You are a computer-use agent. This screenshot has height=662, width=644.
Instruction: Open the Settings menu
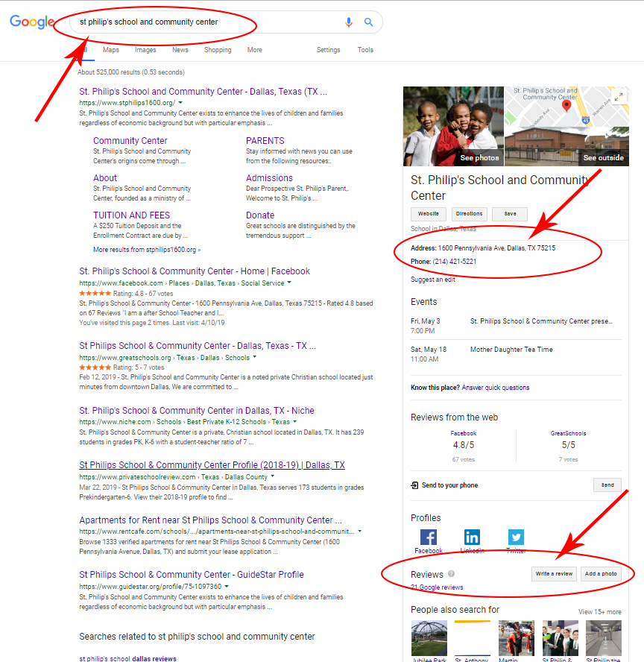point(328,50)
